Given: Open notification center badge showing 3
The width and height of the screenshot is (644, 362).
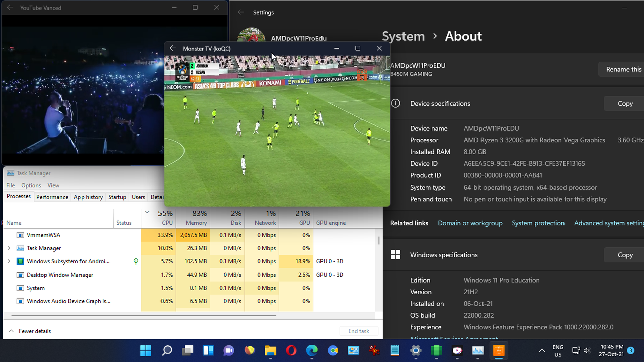Looking at the screenshot, I should pyautogui.click(x=630, y=350).
